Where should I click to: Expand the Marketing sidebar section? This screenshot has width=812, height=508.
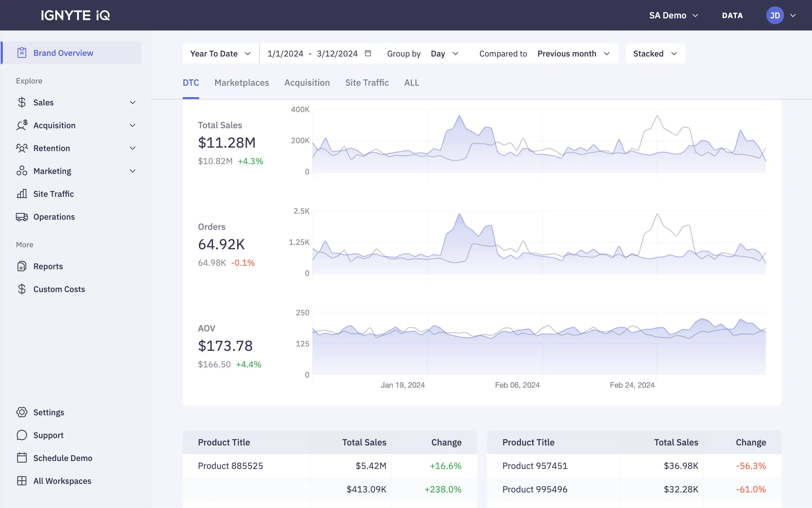(133, 171)
